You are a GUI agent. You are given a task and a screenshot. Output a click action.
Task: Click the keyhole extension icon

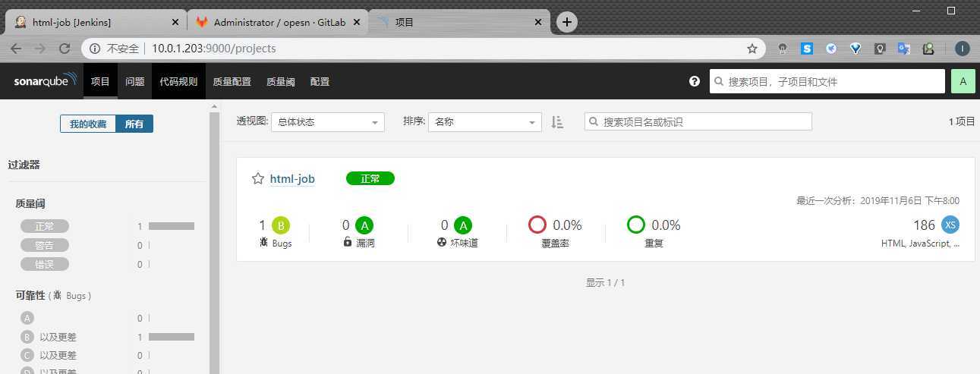(783, 49)
